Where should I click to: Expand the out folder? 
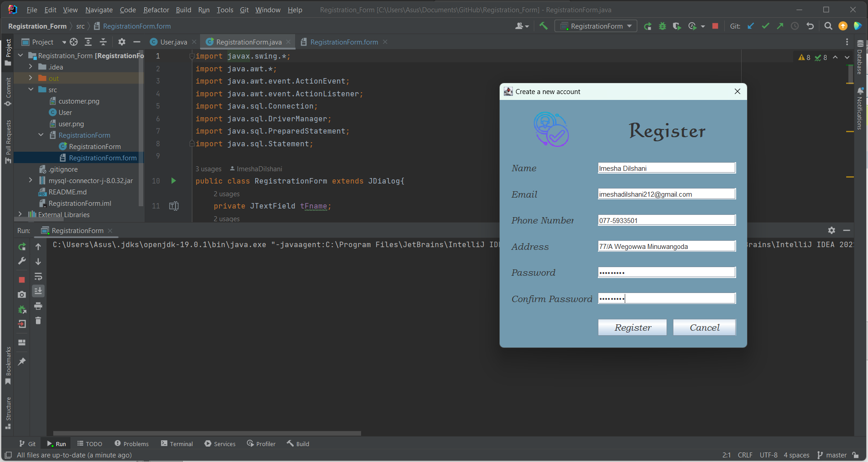coord(30,78)
